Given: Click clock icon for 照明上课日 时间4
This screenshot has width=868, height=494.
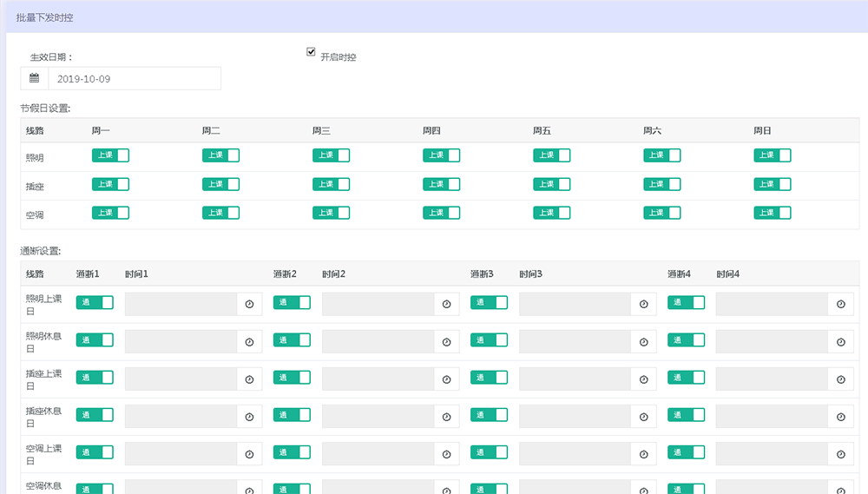Looking at the screenshot, I should point(840,304).
